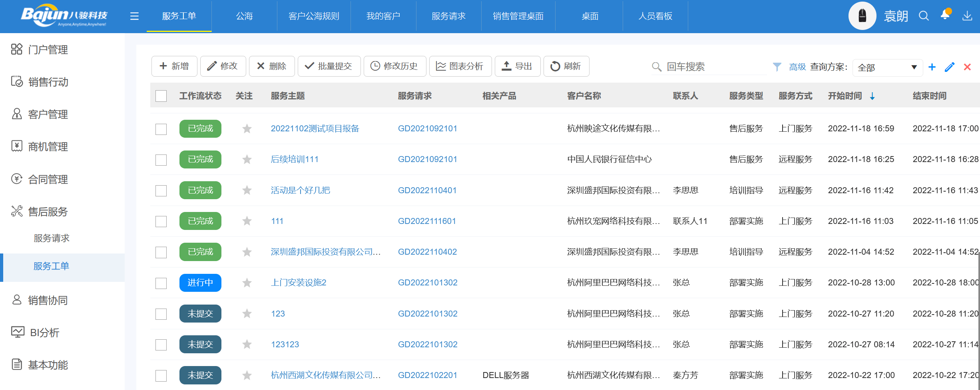Check the row checkbox for 后续培训111

click(161, 160)
